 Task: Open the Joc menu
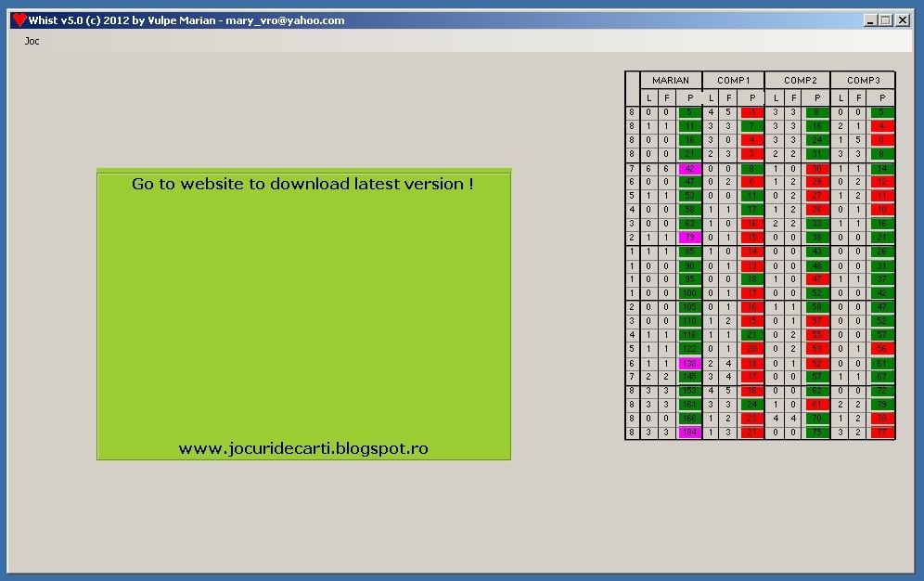32,41
